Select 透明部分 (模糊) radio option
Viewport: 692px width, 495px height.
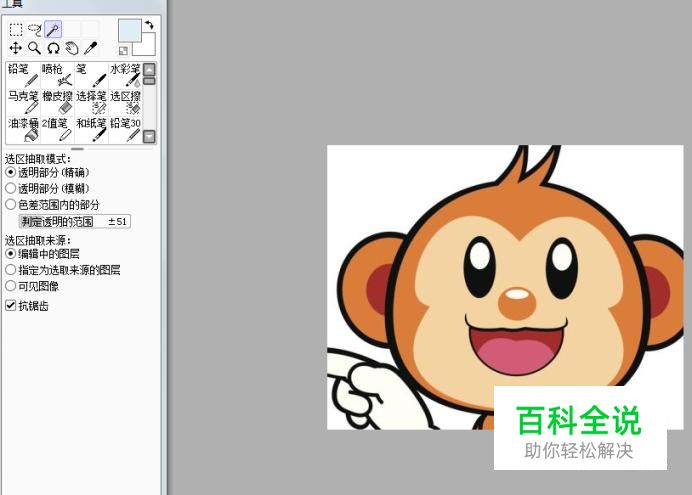click(x=11, y=188)
